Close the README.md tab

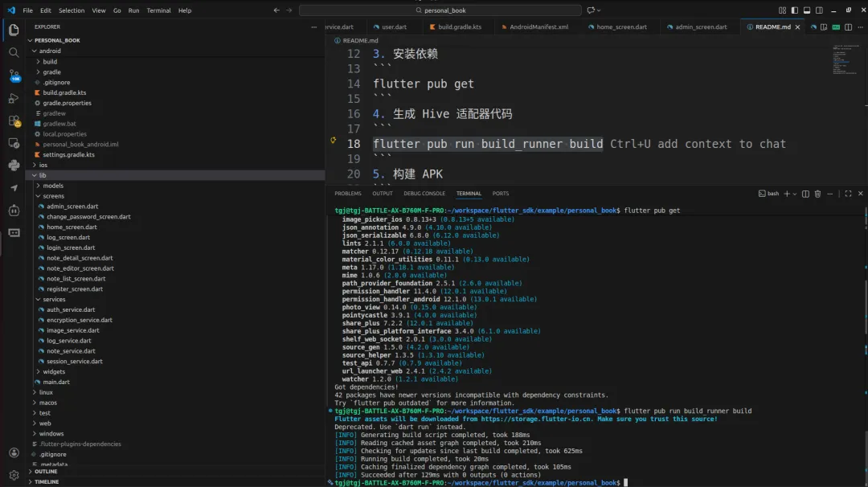click(x=798, y=27)
